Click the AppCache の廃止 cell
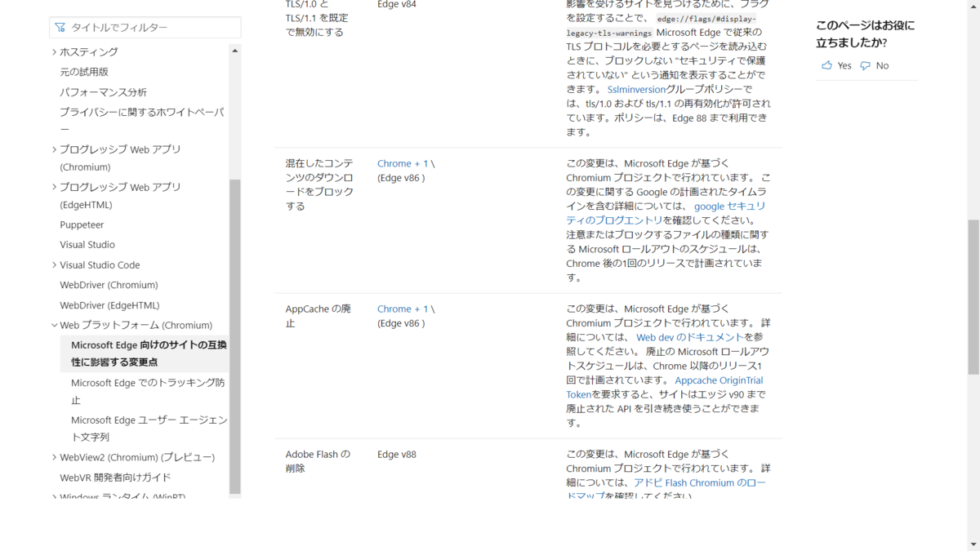The width and height of the screenshot is (980, 551). [x=318, y=316]
